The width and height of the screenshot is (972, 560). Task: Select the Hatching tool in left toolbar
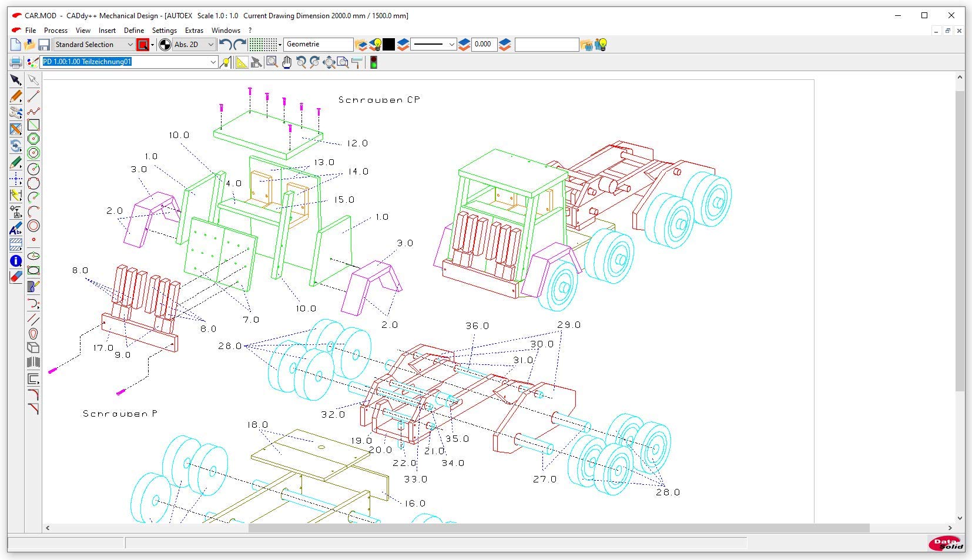click(16, 244)
